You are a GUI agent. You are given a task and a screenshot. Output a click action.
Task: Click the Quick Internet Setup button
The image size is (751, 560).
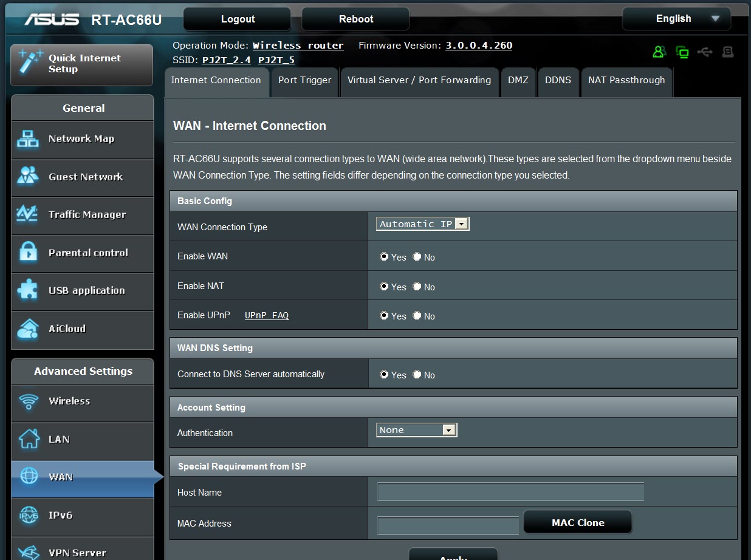[x=82, y=64]
